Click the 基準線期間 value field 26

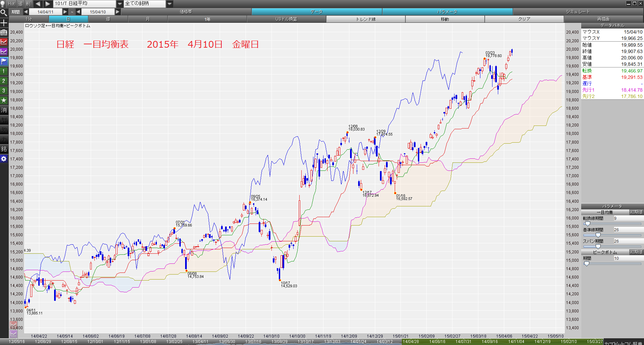[x=628, y=230]
